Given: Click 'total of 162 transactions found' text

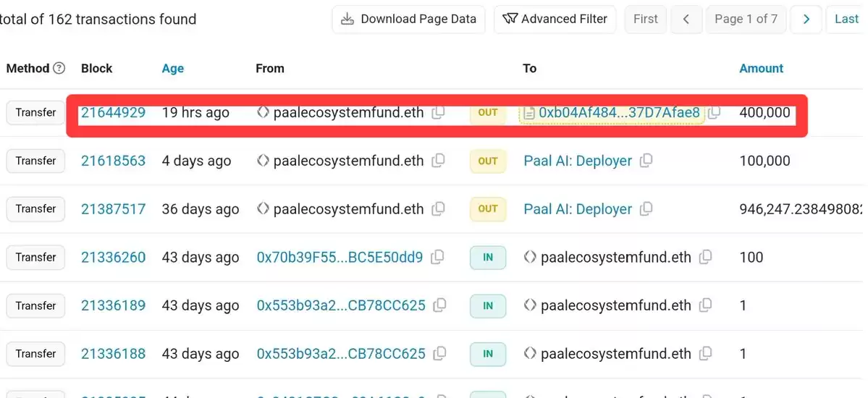Looking at the screenshot, I should coord(98,20).
